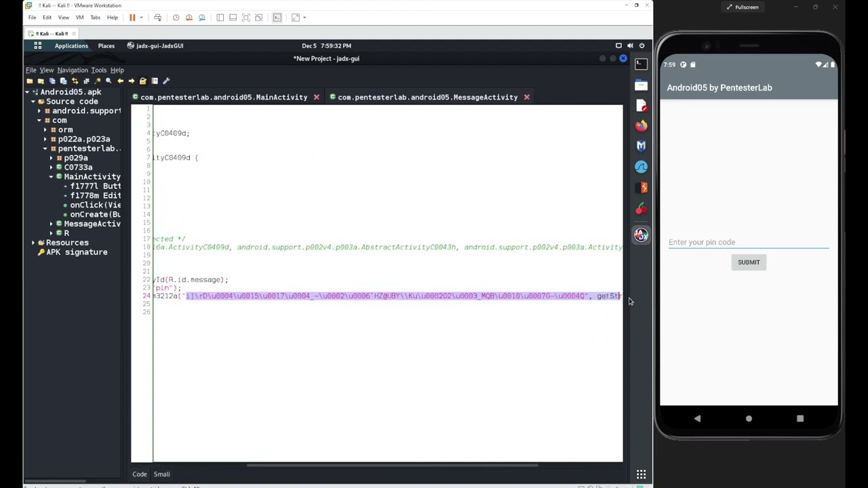868x488 pixels.
Task: Show all apps grid in Kali dock
Action: point(641,474)
